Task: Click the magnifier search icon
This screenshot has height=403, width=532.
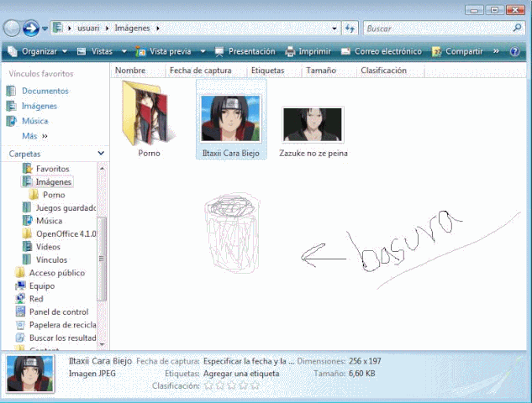Action: 518,28
